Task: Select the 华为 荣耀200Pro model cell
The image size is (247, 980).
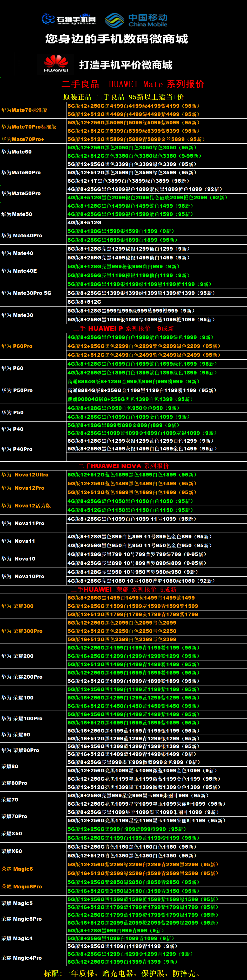Action: [33, 677]
